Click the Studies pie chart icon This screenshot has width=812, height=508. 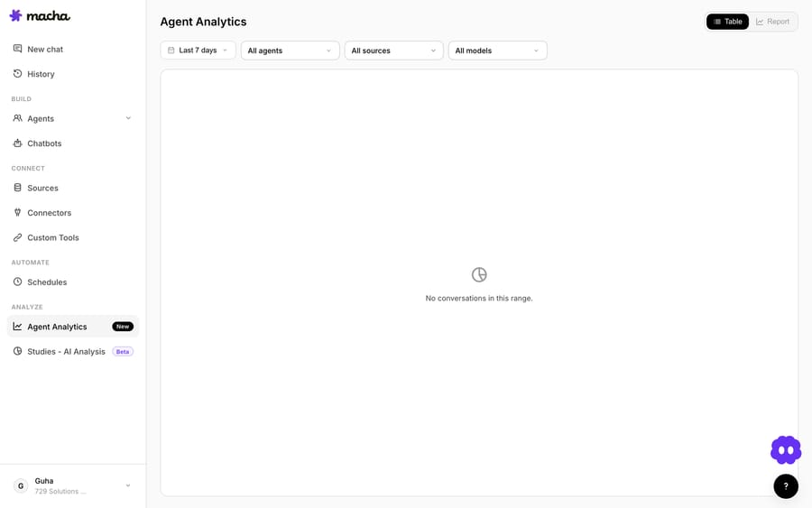[x=18, y=351]
